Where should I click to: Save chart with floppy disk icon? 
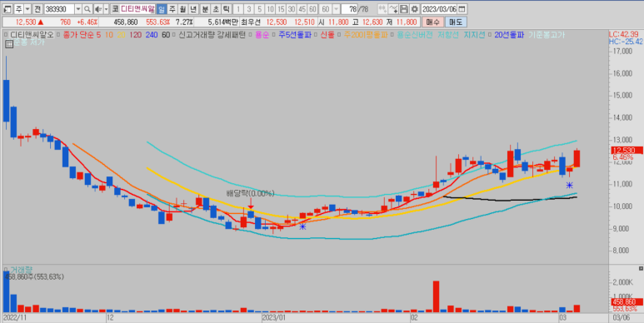[404, 9]
